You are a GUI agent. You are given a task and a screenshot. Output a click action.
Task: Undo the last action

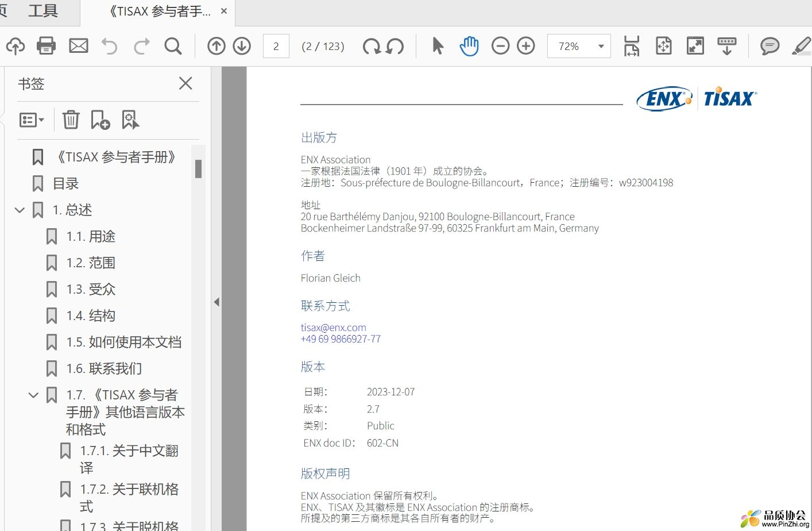[109, 46]
